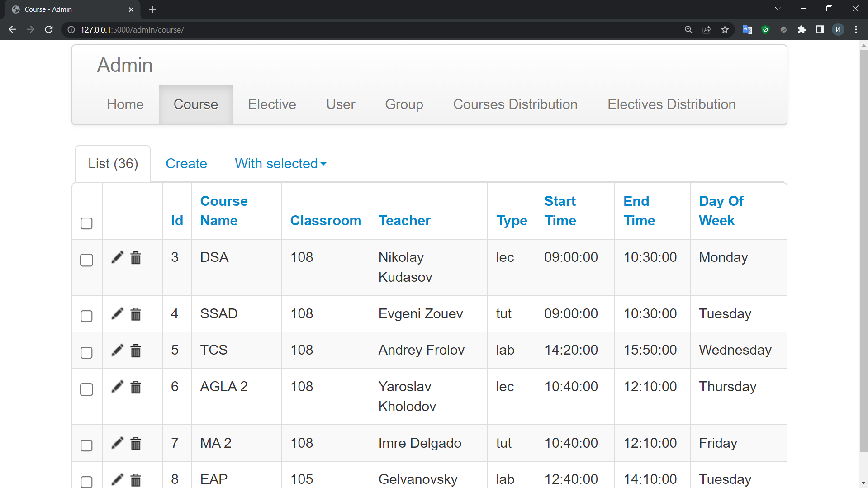Viewport: 868px width, 488px height.
Task: Sort table by Course Name column
Action: 224,211
